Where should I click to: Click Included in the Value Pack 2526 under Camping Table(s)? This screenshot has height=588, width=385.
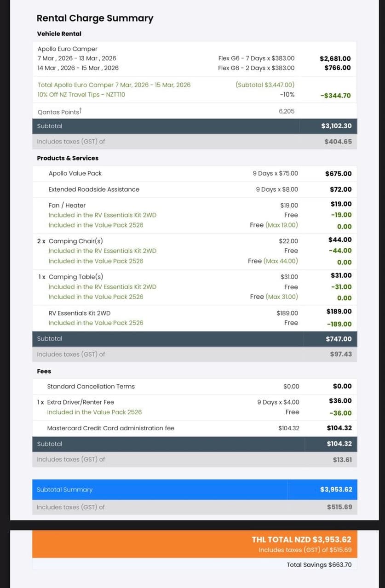click(x=96, y=297)
